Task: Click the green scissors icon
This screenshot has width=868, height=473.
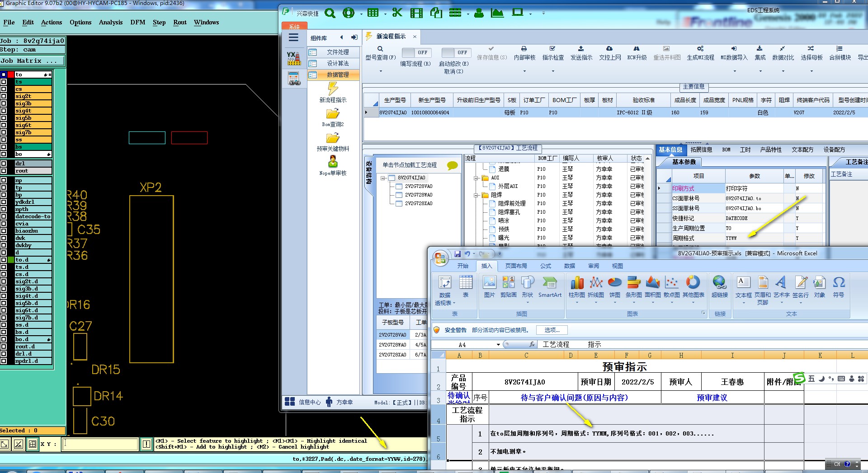Action: point(397,13)
